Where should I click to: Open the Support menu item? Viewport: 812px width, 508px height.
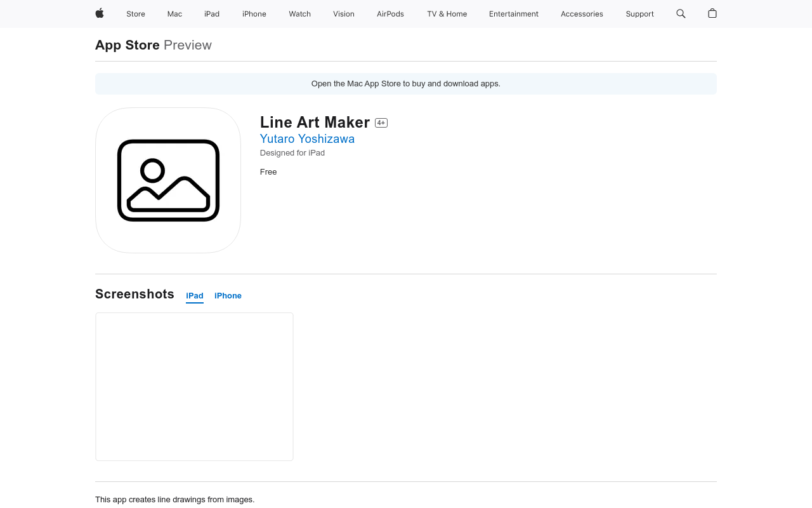click(639, 14)
